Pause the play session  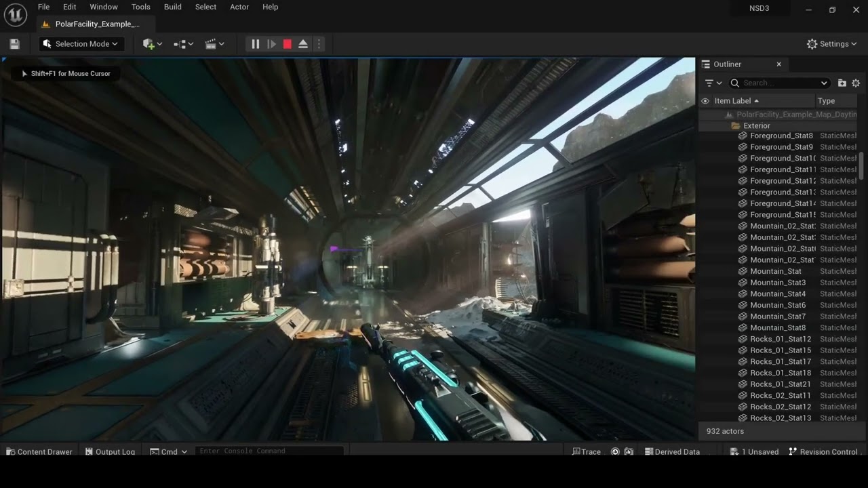[255, 44]
